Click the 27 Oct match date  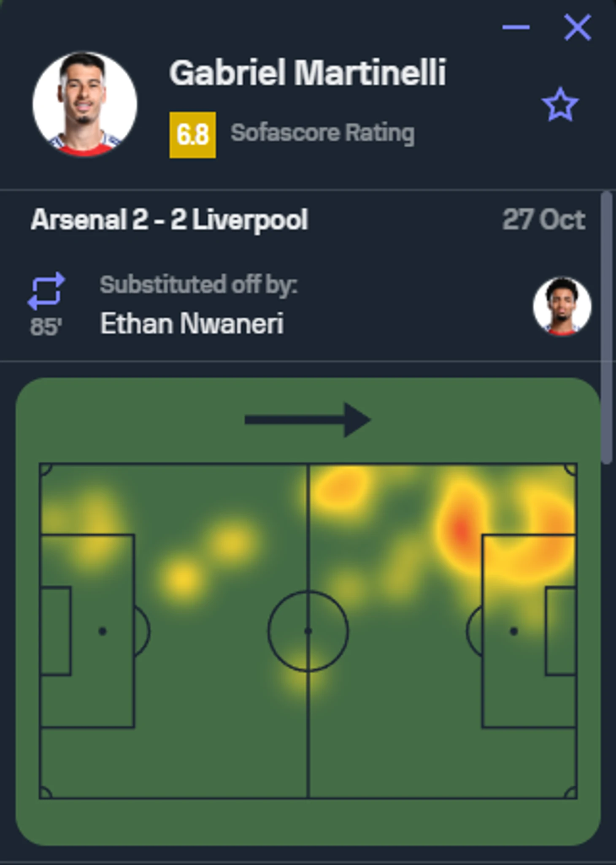(544, 220)
